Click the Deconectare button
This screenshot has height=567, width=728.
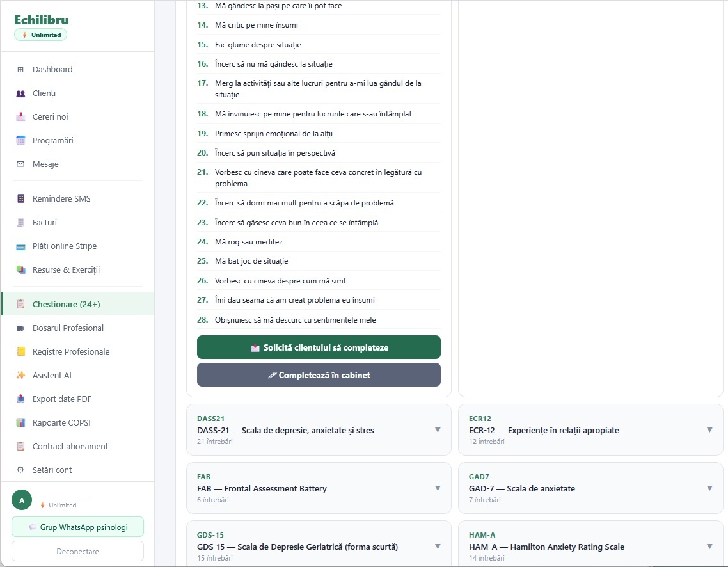tap(77, 551)
